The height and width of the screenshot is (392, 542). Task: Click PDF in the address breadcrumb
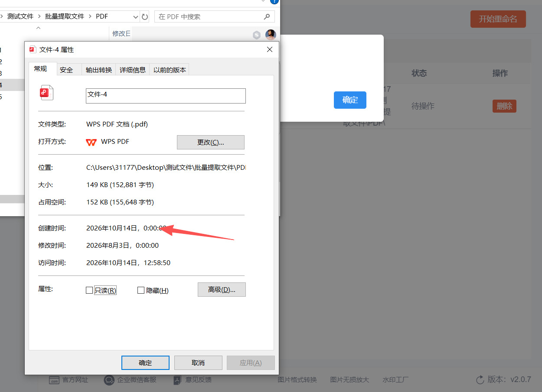tap(101, 16)
